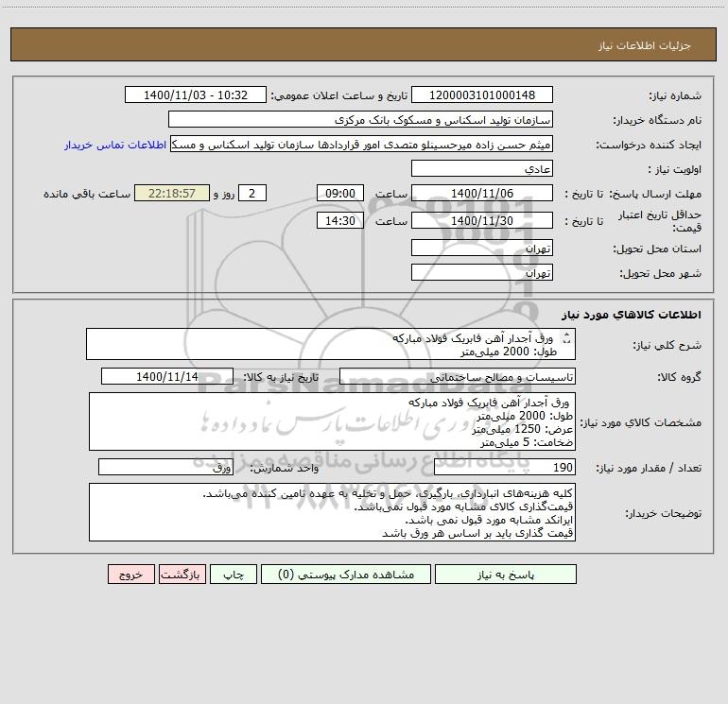Viewport: 728px width, 704px height.
Task: Click delivery city field تهران
Action: tap(482, 272)
